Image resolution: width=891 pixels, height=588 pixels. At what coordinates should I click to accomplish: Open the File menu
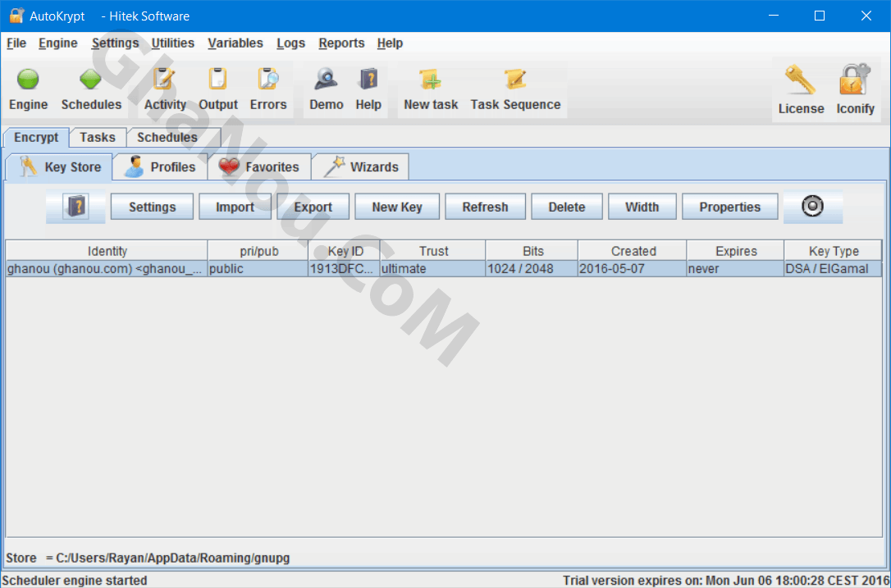click(16, 43)
